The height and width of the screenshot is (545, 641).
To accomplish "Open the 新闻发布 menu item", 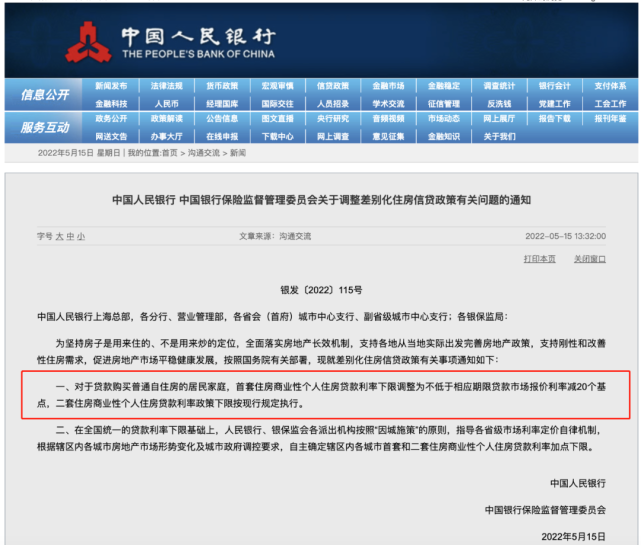I will (111, 86).
